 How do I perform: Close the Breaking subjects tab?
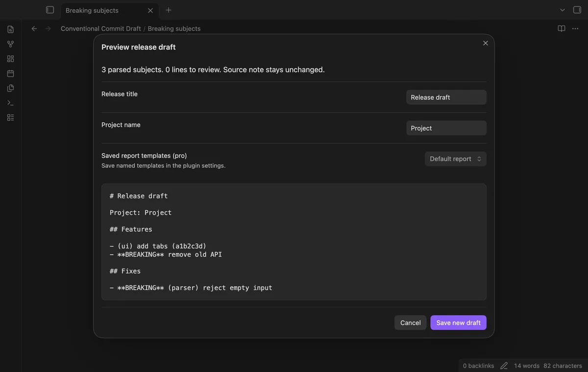[150, 10]
